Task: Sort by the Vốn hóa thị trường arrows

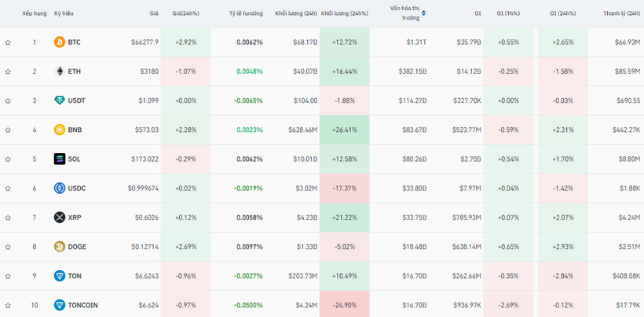Action: [x=423, y=13]
